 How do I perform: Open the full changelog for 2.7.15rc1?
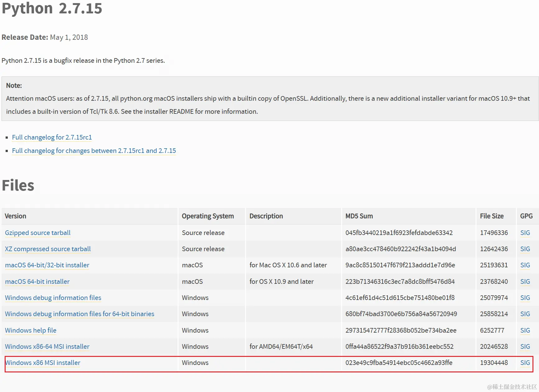point(52,137)
